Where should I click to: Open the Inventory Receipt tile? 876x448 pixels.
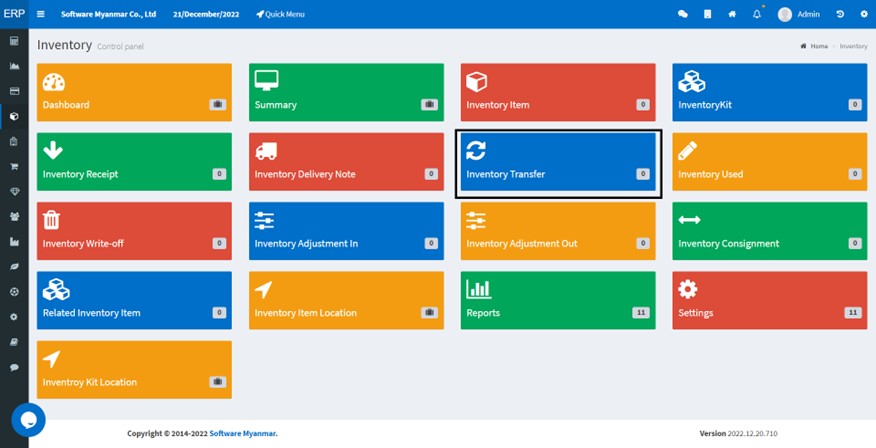(134, 162)
